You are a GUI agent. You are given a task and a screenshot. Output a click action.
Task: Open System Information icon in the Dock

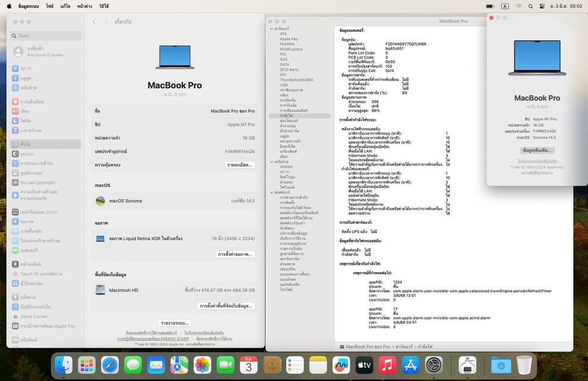pyautogui.click(x=467, y=365)
